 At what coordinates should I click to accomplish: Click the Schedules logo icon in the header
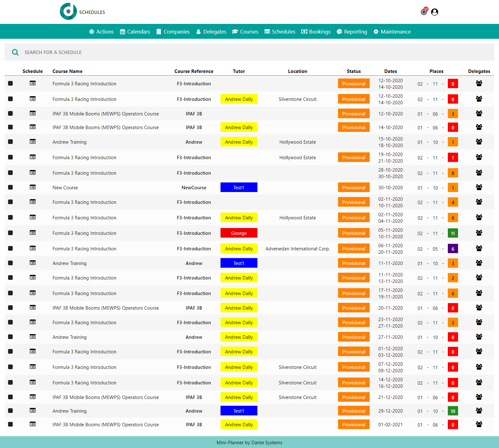[x=68, y=11]
